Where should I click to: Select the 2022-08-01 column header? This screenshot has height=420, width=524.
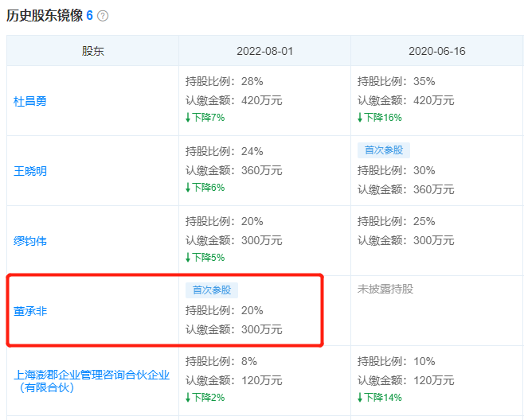264,51
